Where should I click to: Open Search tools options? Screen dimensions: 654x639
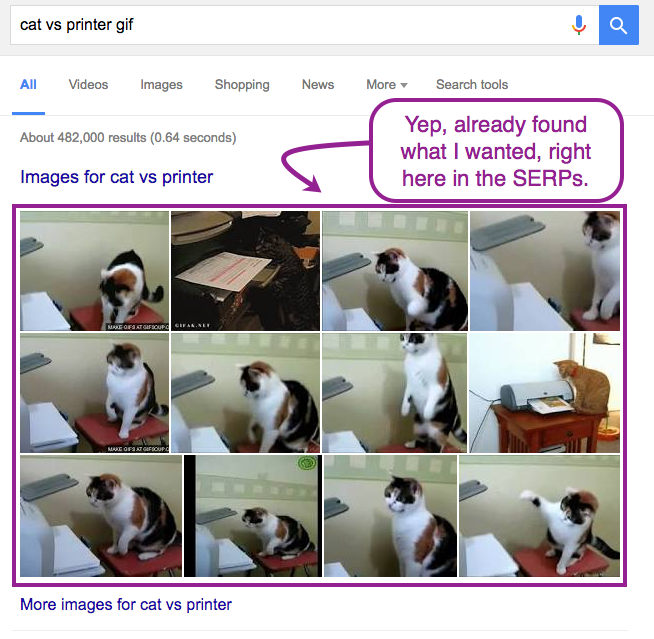[x=472, y=85]
